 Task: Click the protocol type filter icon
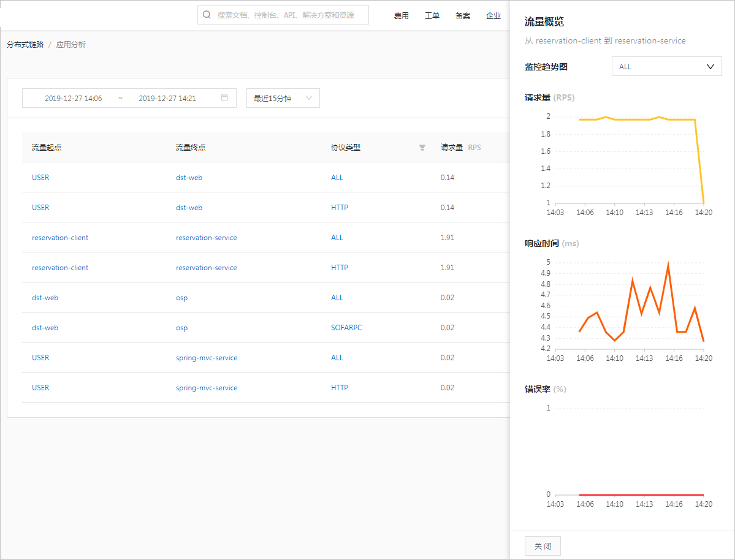click(x=422, y=148)
